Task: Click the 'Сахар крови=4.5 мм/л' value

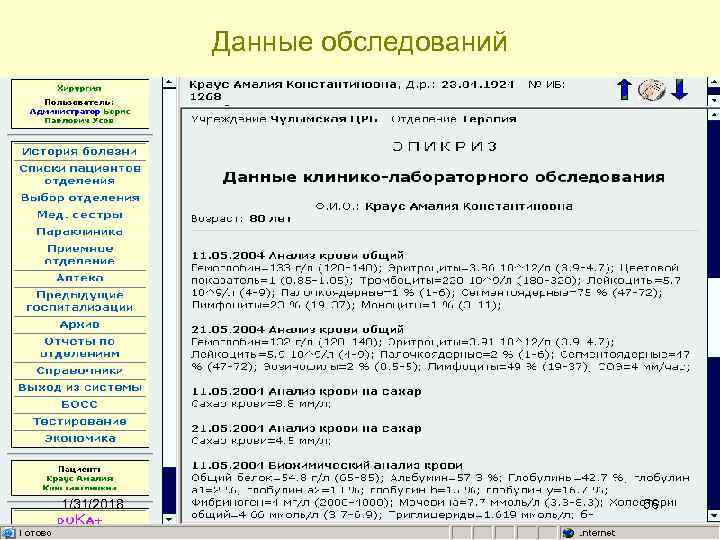Action: tap(261, 441)
